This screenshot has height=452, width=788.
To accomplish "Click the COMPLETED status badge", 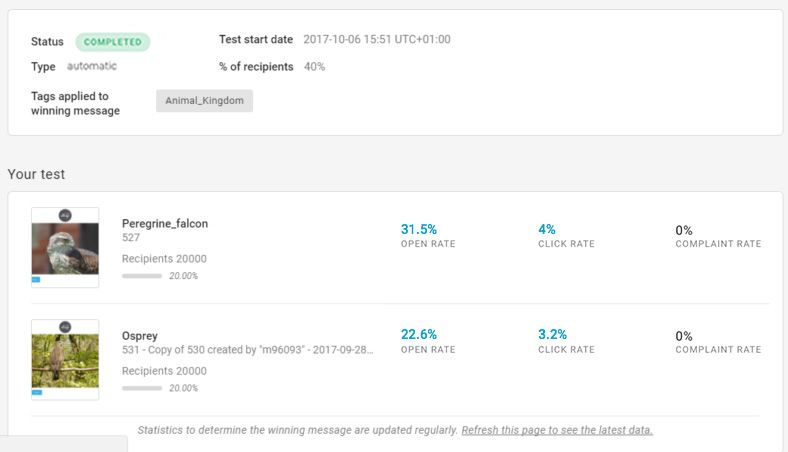I will point(113,42).
